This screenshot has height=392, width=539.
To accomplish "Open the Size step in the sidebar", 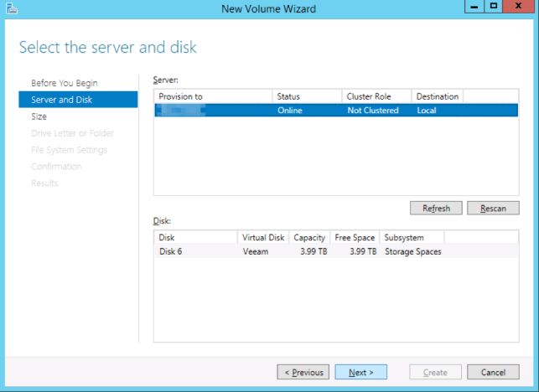I will click(39, 116).
